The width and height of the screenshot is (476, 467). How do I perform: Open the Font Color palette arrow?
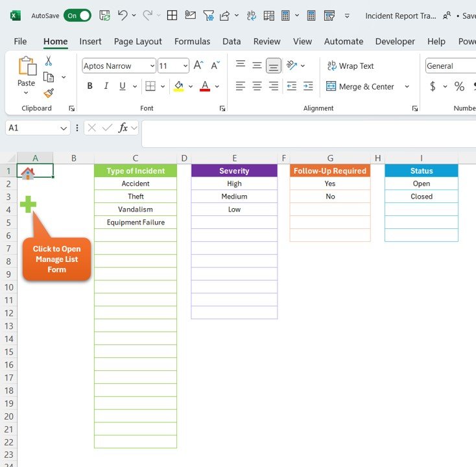217,86
